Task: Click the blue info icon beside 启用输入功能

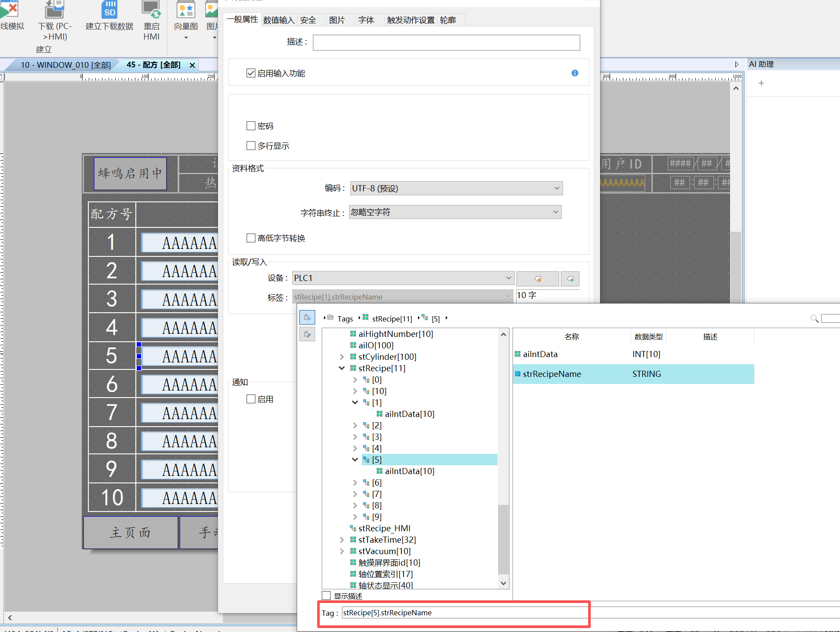Action: click(x=575, y=73)
